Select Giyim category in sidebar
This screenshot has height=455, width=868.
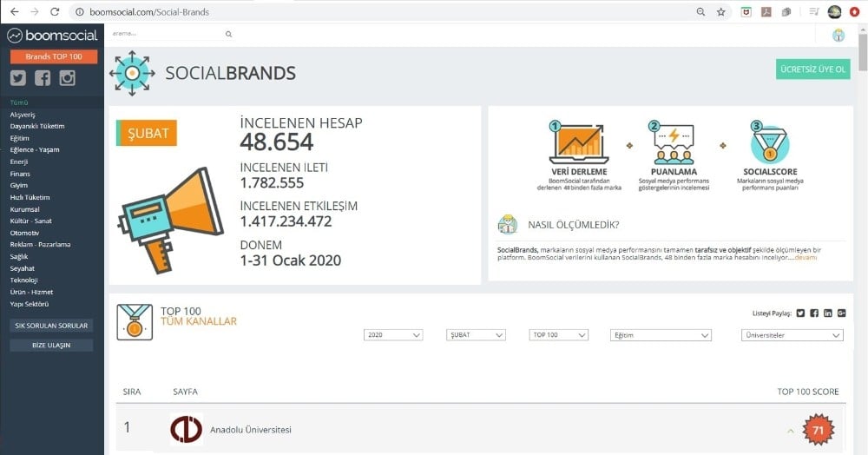point(19,186)
